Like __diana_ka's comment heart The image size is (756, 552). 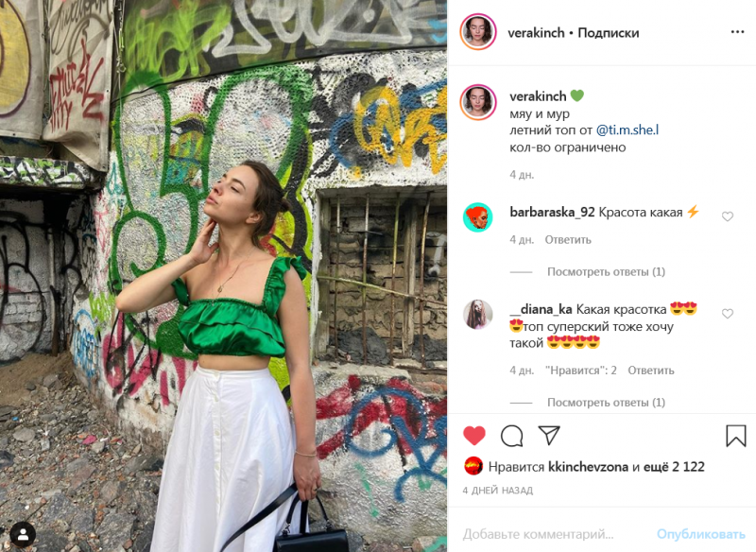(727, 314)
